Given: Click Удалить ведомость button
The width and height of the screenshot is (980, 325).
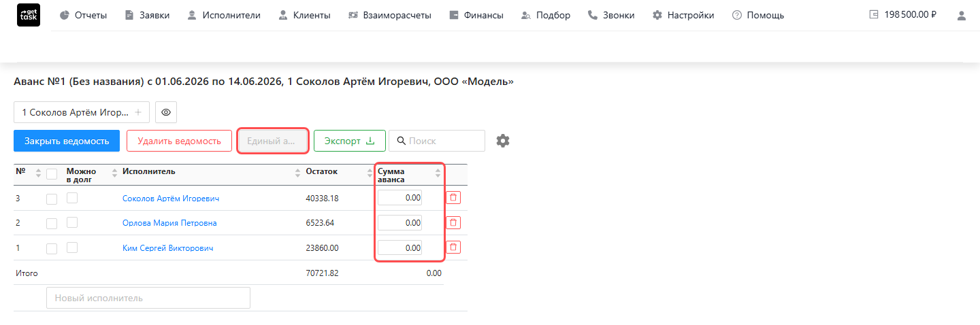Looking at the screenshot, I should click(179, 141).
